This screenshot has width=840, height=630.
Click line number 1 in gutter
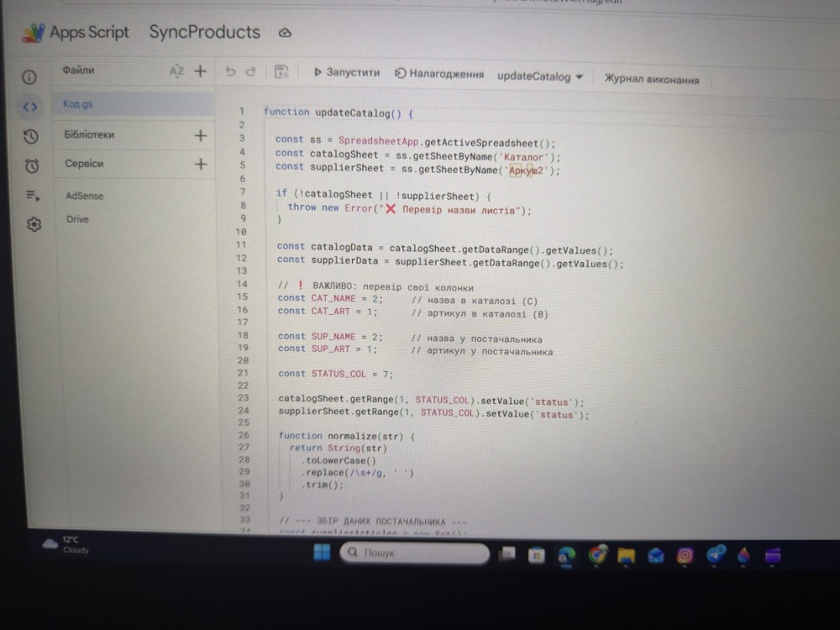tap(242, 112)
